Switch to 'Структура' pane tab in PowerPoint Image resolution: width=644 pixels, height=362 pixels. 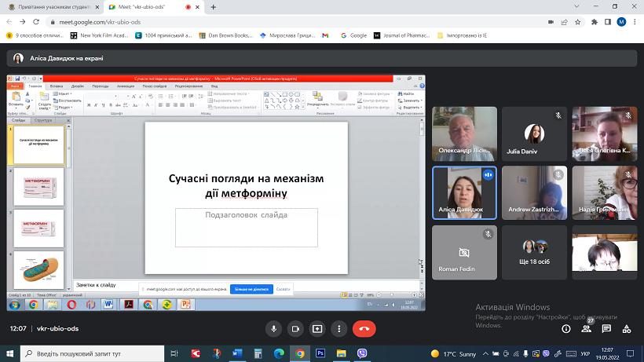click(x=42, y=120)
